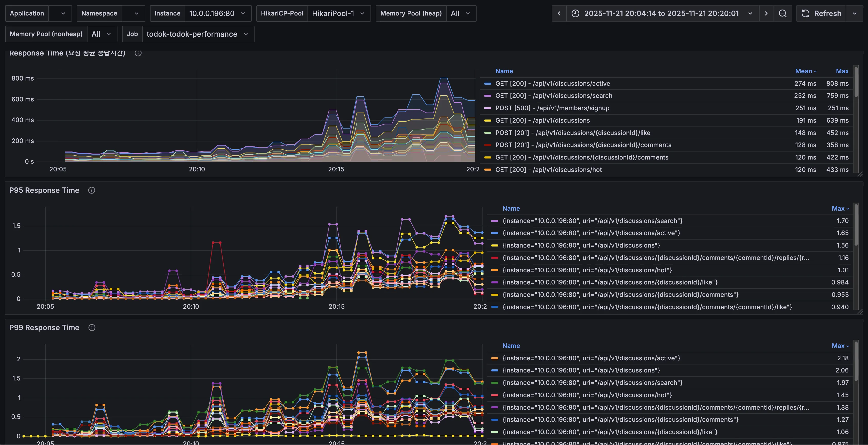Image resolution: width=868 pixels, height=445 pixels.
Task: Click the info icon next to P95 Response Time
Action: (x=91, y=190)
